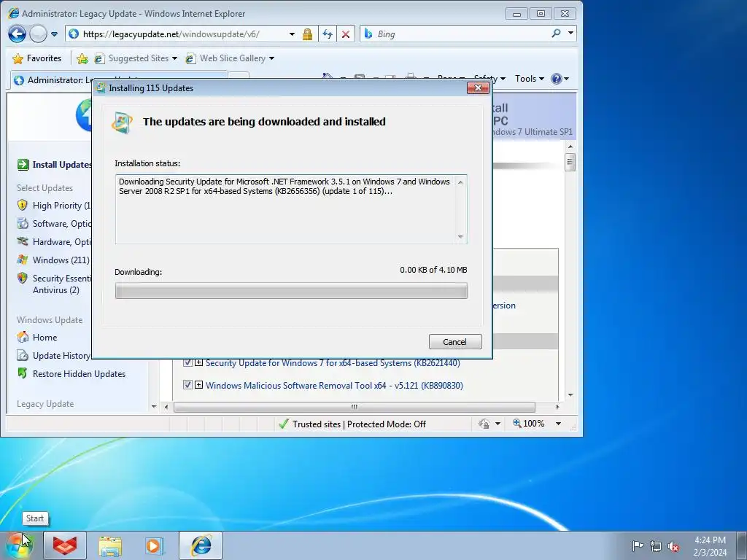Select Hardware, Optional updates in sidebar
747x560 pixels.
pyautogui.click(x=62, y=242)
